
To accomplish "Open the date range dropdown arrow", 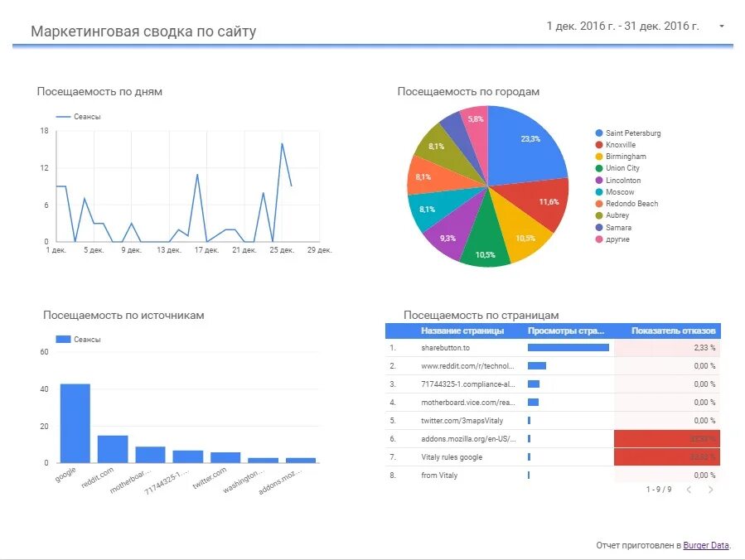I will tap(721, 27).
